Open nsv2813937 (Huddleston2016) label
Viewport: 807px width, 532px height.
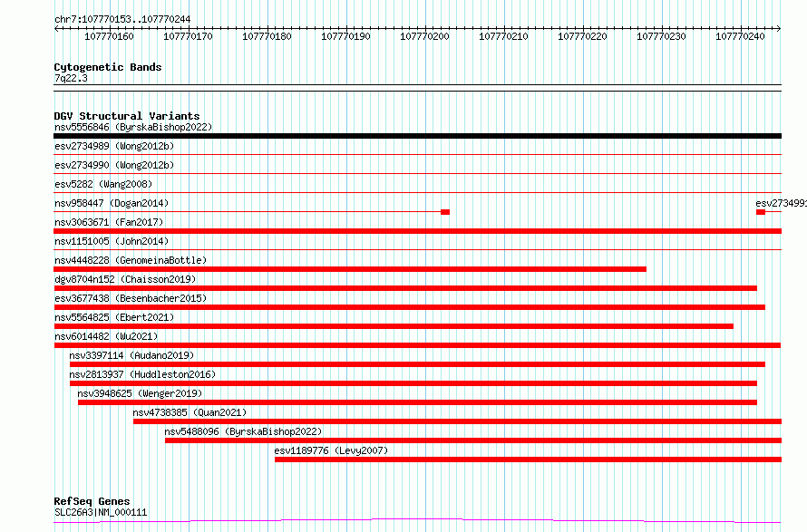142,374
